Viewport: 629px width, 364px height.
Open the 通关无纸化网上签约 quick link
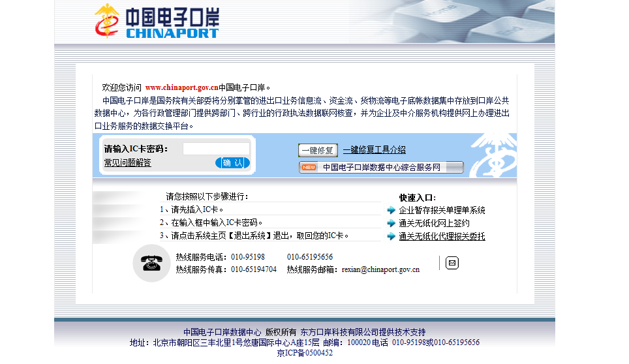434,223
